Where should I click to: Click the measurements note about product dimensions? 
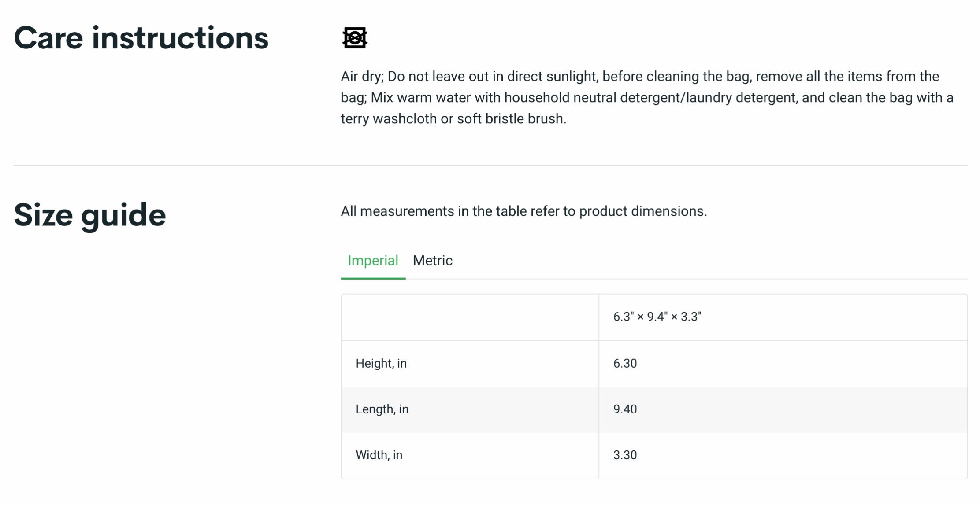click(523, 211)
